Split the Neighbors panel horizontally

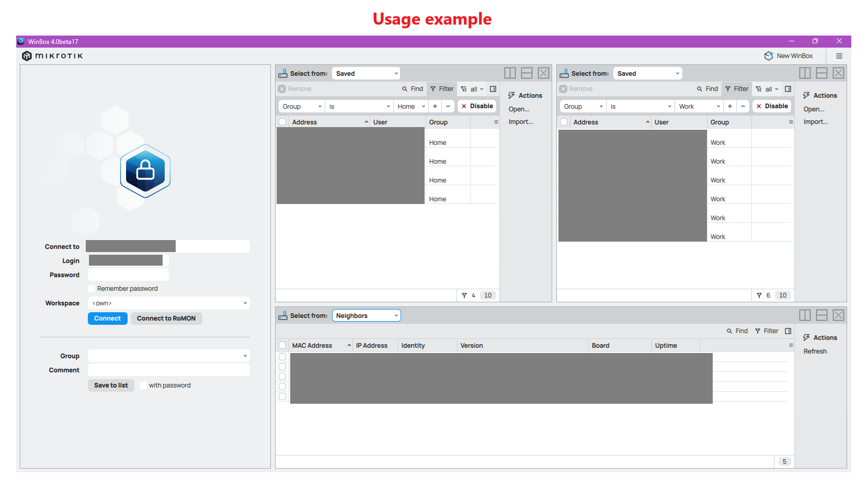pos(821,315)
